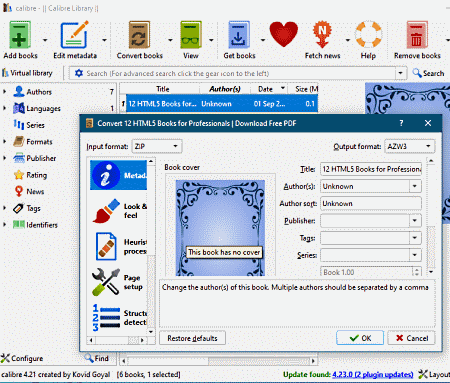This screenshot has width=450, height=383.
Task: Click the Cancel button
Action: [x=411, y=338]
